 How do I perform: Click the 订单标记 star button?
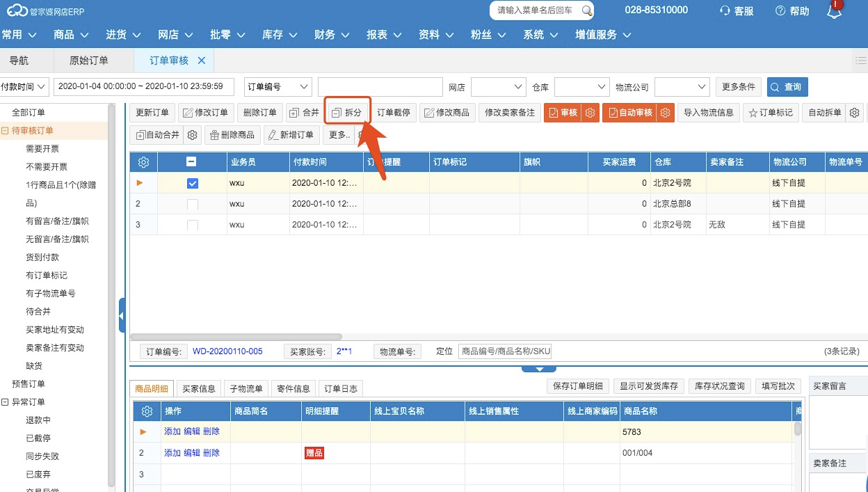point(770,113)
